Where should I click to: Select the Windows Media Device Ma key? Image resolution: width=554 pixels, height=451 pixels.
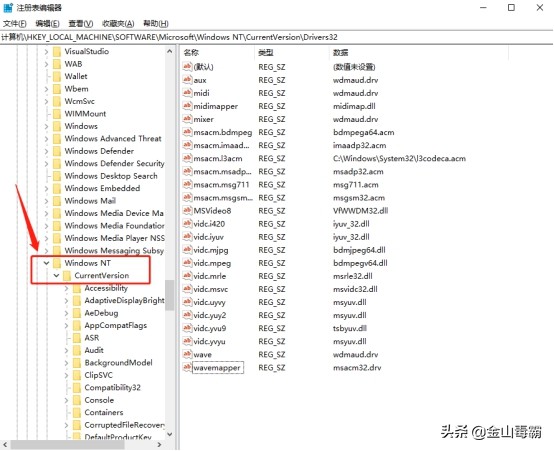pos(114,213)
